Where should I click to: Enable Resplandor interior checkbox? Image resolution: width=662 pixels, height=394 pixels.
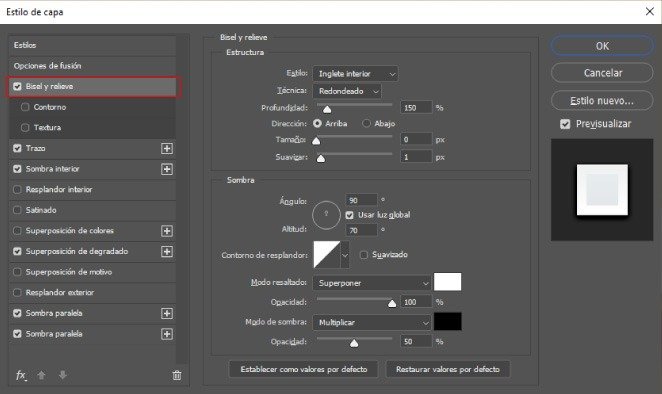point(17,190)
